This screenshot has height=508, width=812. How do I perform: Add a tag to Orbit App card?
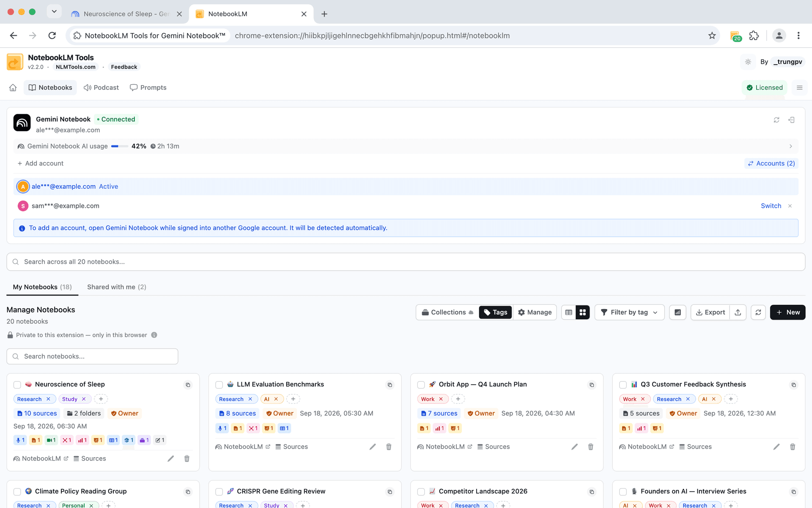coord(458,399)
